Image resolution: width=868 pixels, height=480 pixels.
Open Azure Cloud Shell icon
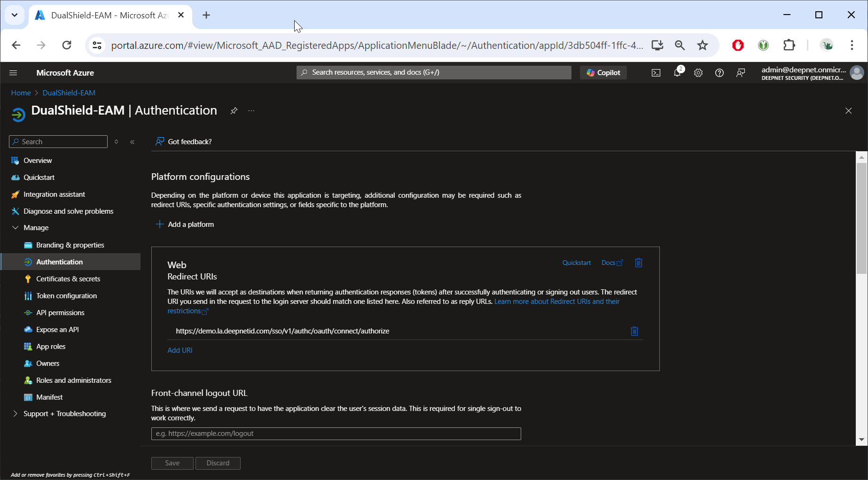[x=656, y=73]
